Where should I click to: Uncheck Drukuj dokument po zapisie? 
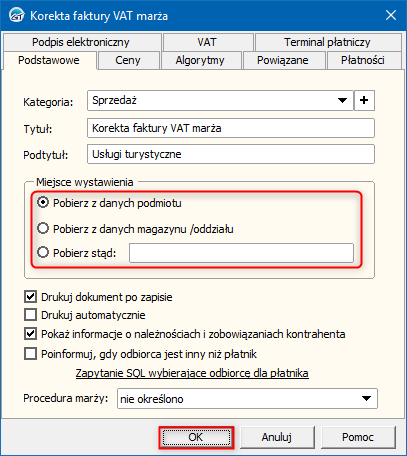30,297
